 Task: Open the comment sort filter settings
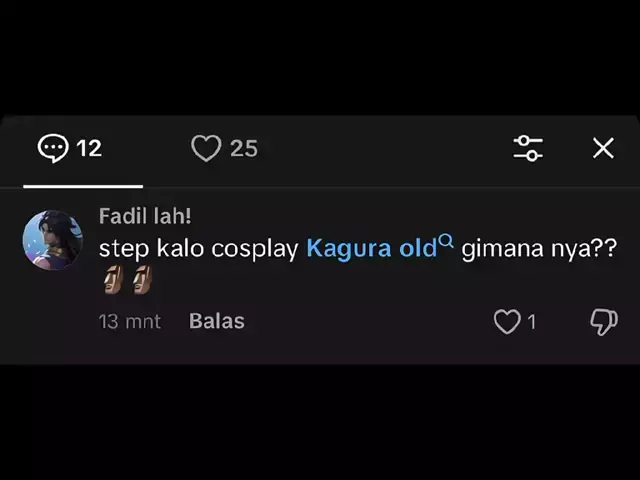pyautogui.click(x=528, y=148)
